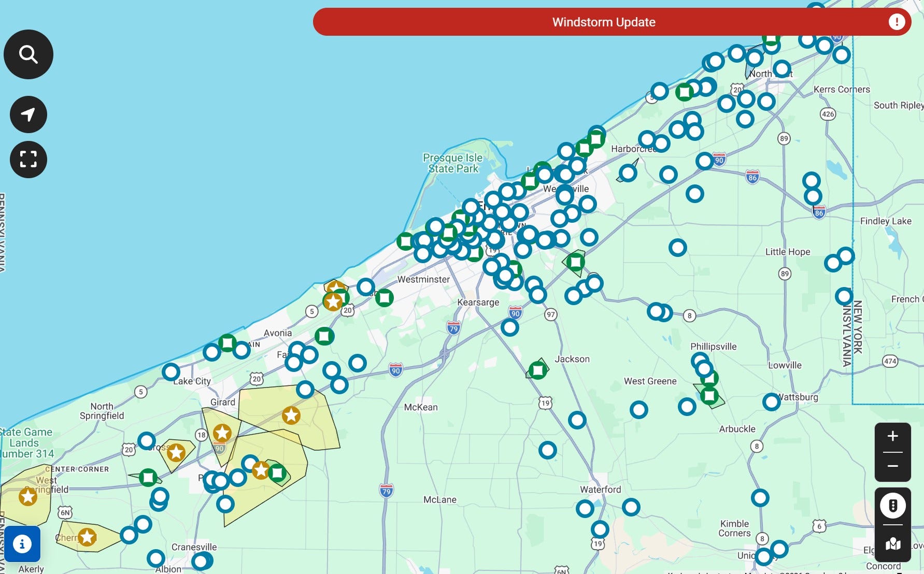Select gold star marker near Cherry Hill
Viewport: 924px width, 574px height.
pyautogui.click(x=87, y=537)
